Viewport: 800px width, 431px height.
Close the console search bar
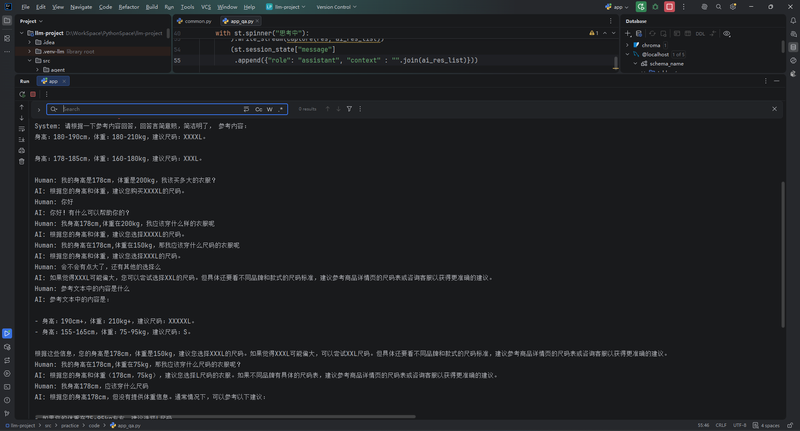tap(774, 109)
